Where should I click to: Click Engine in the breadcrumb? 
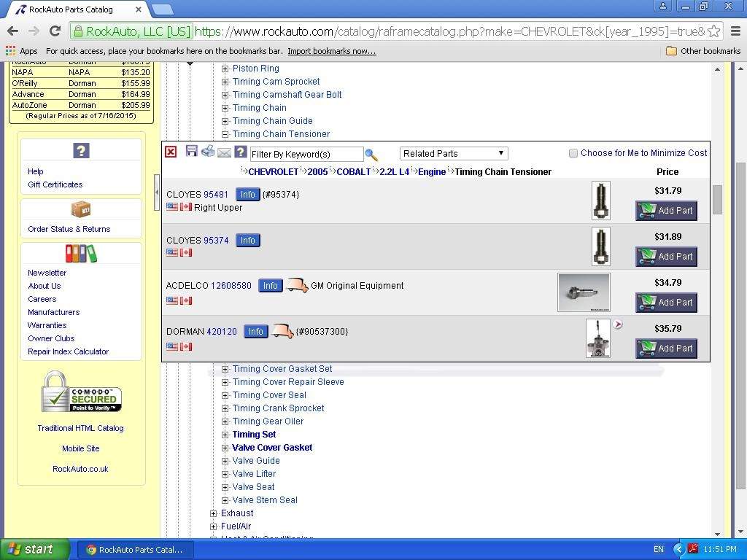point(432,172)
